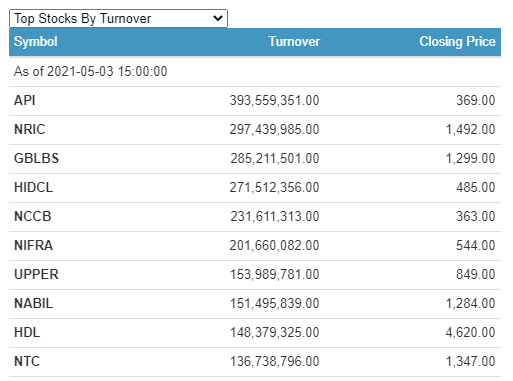This screenshot has width=513, height=381.
Task: Sort by the Turnover column header
Action: (294, 42)
